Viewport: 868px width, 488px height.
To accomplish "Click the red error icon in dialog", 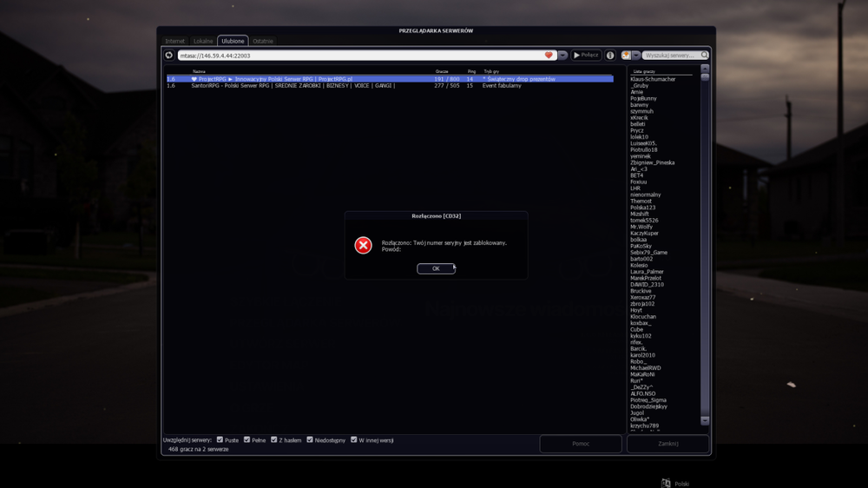I will coord(363,246).
